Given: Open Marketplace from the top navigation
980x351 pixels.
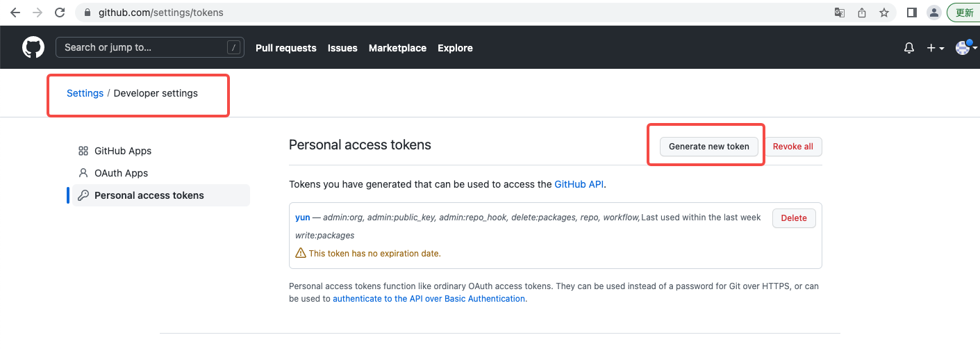Looking at the screenshot, I should coord(397,48).
